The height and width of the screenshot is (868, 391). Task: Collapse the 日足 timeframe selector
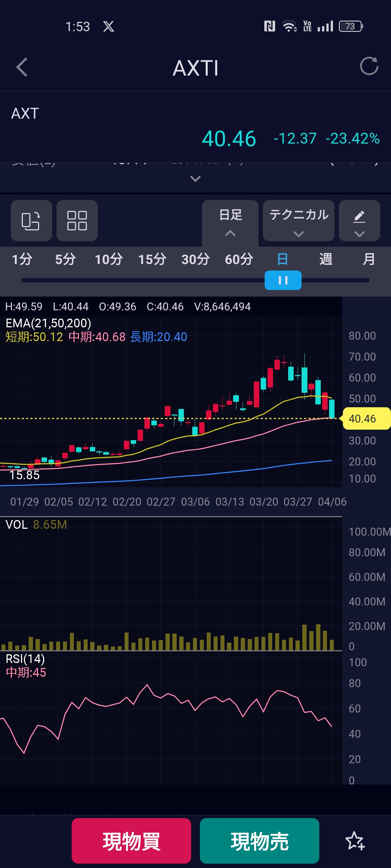pos(230,221)
